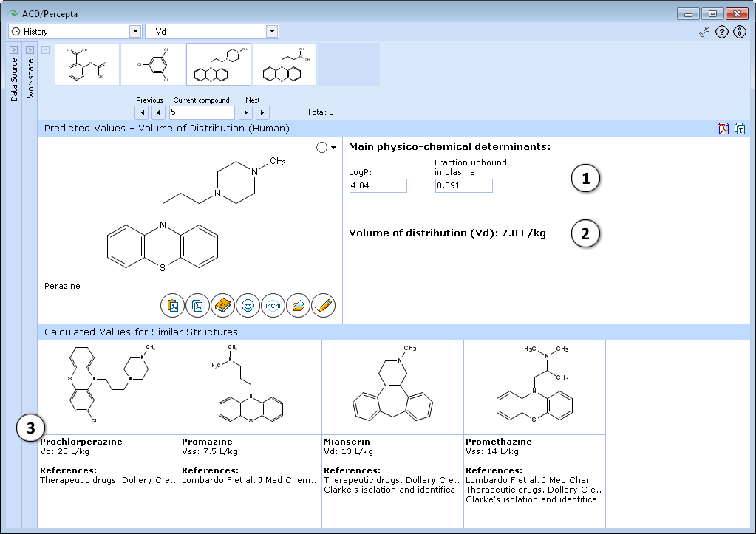The image size is (756, 534).
Task: Open structure file with folder icon
Action: 298,306
